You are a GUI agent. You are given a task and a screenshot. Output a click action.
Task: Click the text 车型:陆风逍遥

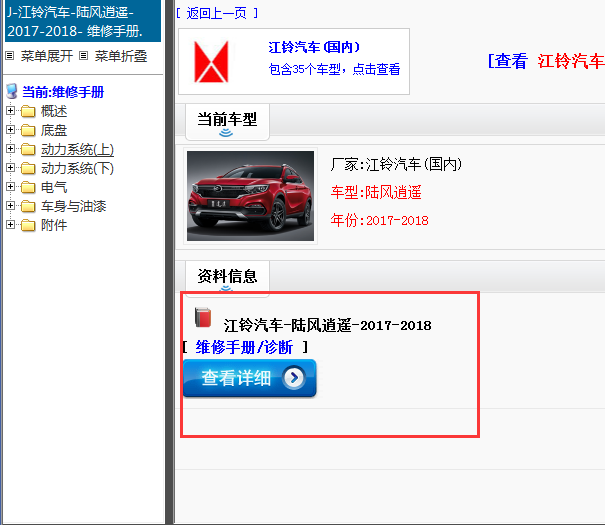coord(376,192)
